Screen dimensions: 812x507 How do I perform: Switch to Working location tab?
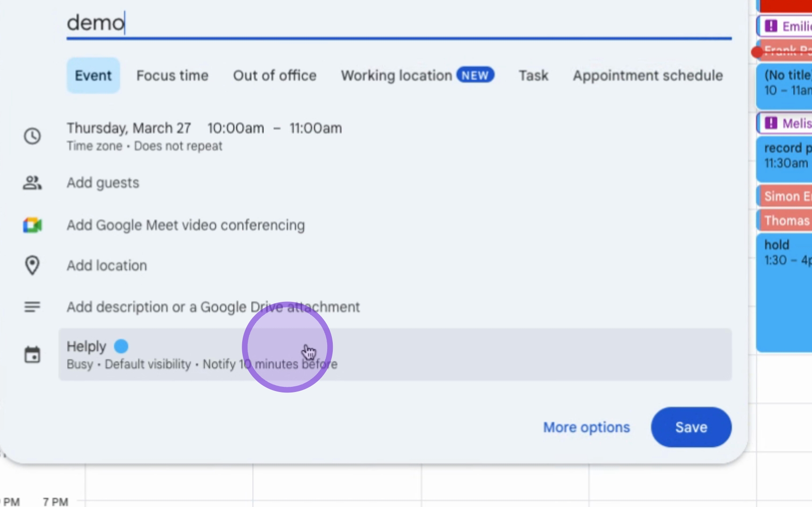pyautogui.click(x=397, y=76)
